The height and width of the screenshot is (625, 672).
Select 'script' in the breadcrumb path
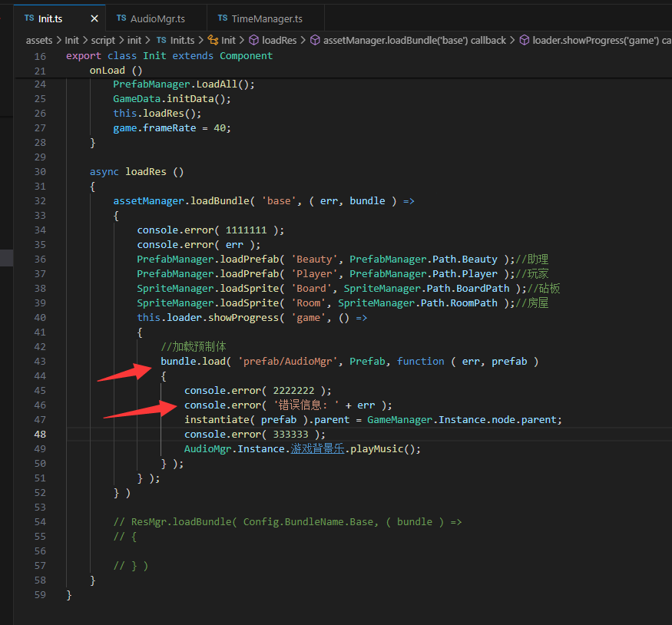click(103, 40)
